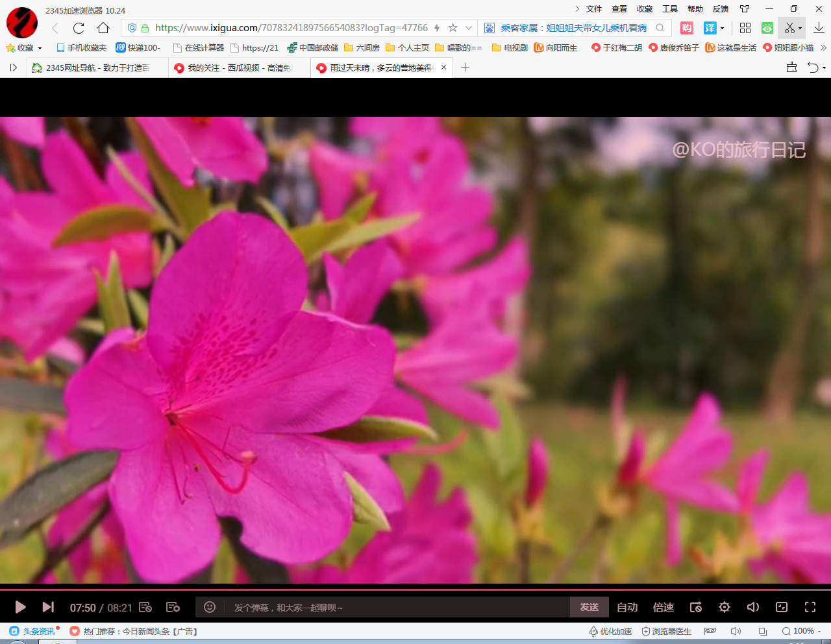Open the 文件 menu

coord(594,9)
